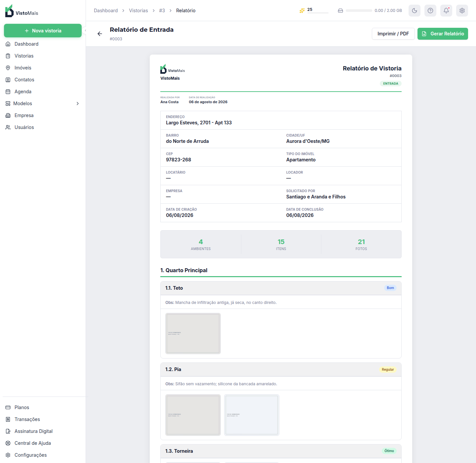Screen dimensions: 476x463
Task: Open the Teto item photo thumbnail
Action: pos(193,334)
